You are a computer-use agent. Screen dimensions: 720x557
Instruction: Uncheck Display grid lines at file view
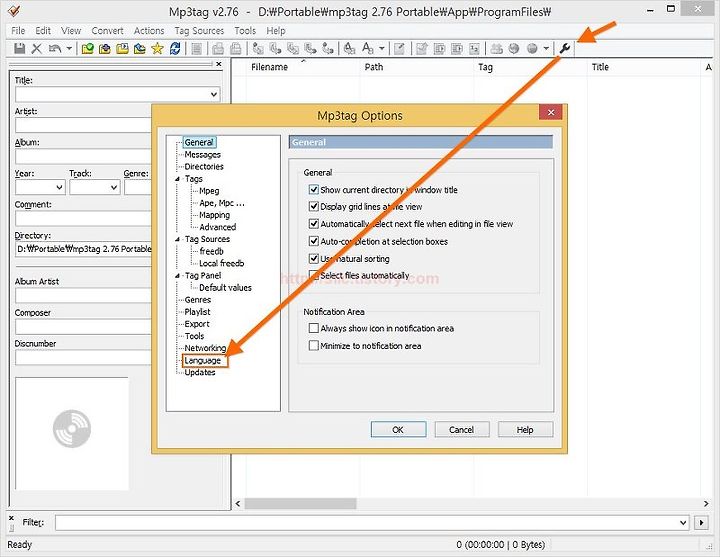click(x=314, y=206)
